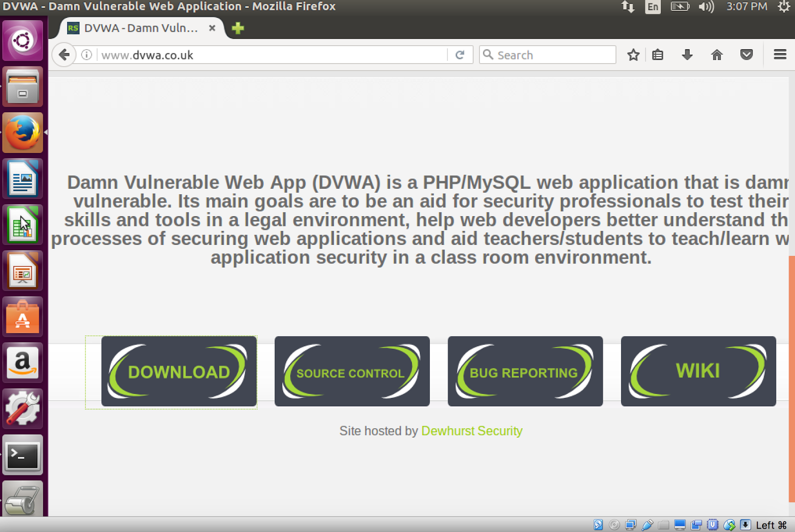Click the Back navigation arrow

click(x=64, y=55)
